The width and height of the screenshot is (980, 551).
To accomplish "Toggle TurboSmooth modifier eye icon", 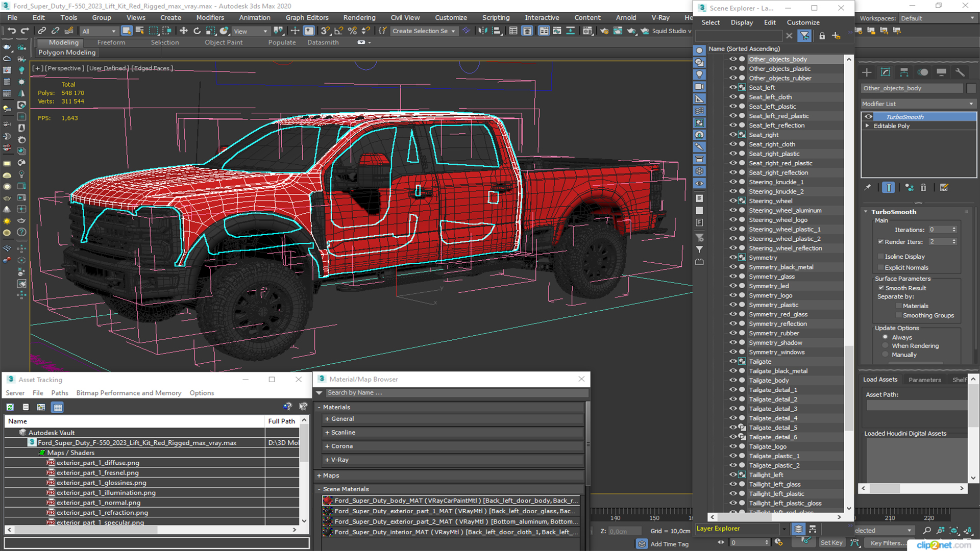I will tap(868, 117).
